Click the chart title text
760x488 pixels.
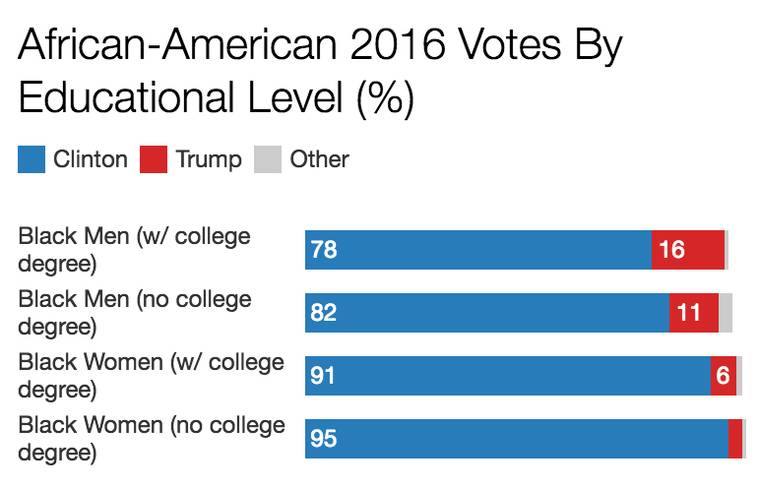click(x=320, y=71)
